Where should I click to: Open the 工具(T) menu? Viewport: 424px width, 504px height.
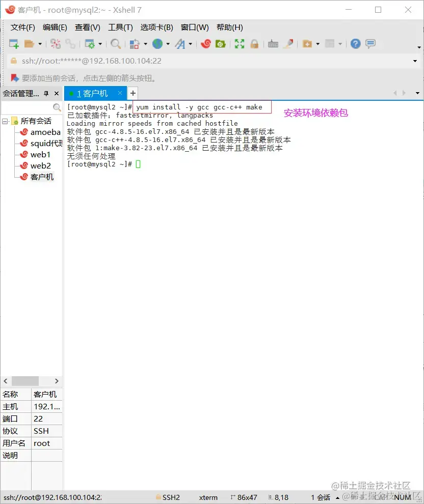pyautogui.click(x=120, y=27)
